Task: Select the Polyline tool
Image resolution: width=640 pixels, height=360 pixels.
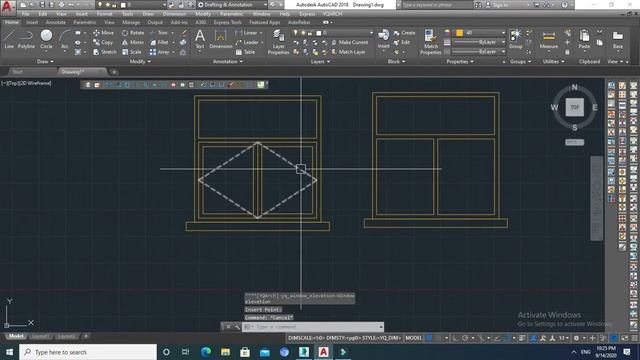Action: (27, 39)
